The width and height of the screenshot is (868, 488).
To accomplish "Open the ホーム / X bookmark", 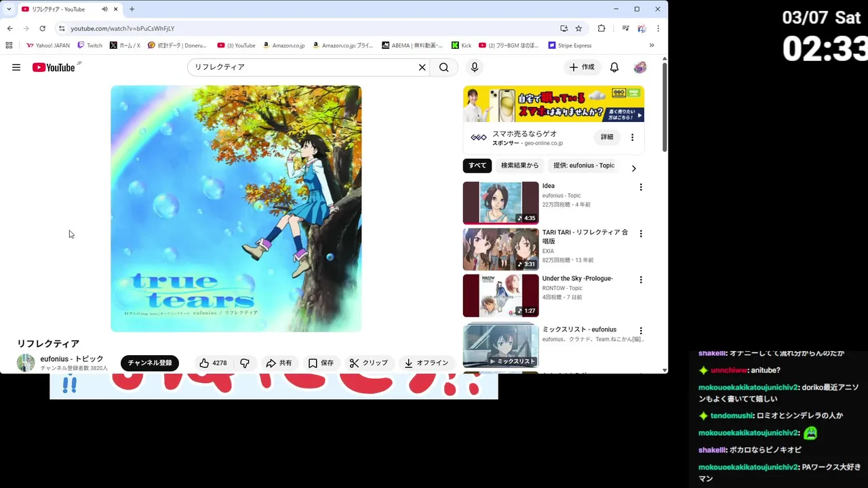I will click(125, 45).
